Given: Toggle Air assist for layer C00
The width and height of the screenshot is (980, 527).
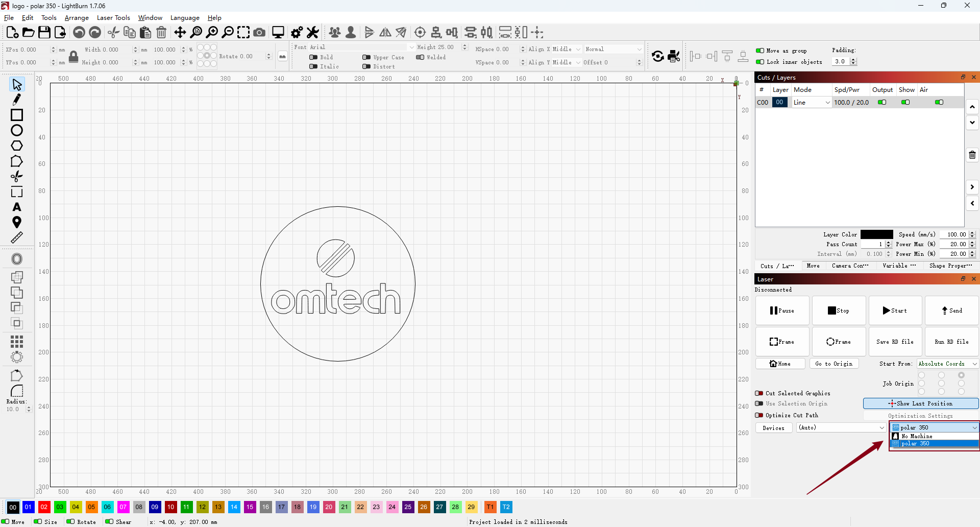Looking at the screenshot, I should tap(939, 102).
